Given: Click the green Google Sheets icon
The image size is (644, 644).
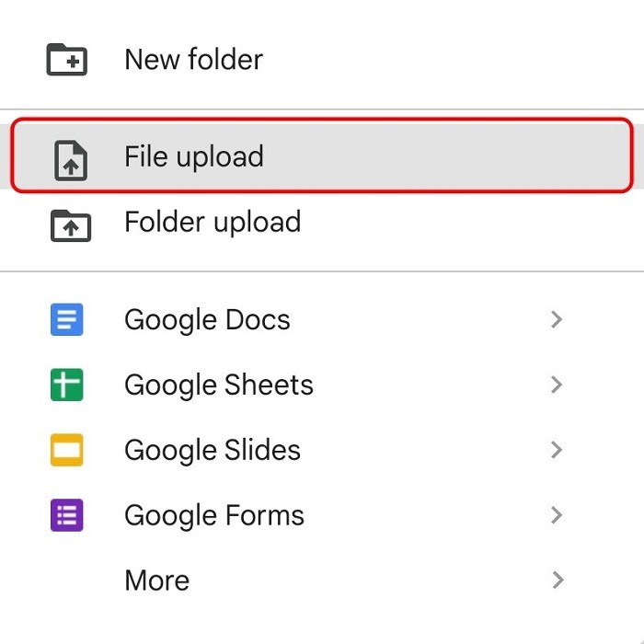Looking at the screenshot, I should coord(66,385).
